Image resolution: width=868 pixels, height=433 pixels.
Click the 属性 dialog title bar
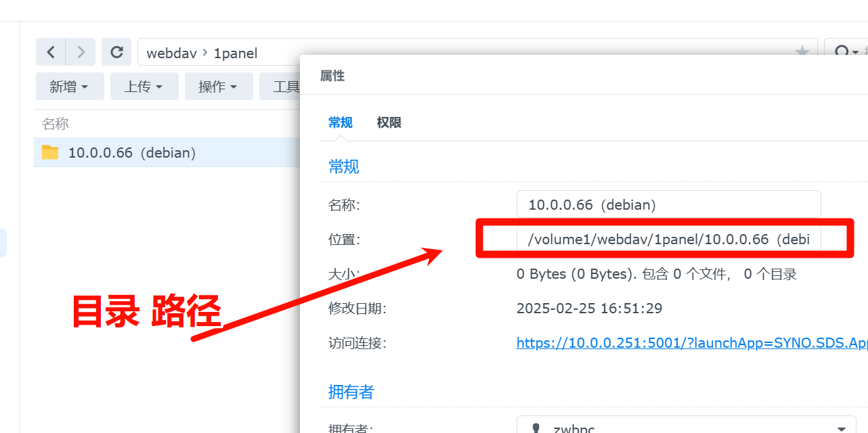click(x=542, y=76)
